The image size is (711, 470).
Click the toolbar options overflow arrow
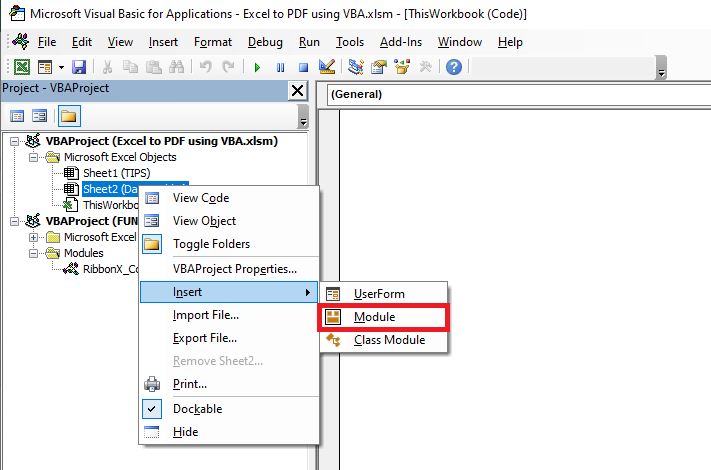tap(661, 68)
